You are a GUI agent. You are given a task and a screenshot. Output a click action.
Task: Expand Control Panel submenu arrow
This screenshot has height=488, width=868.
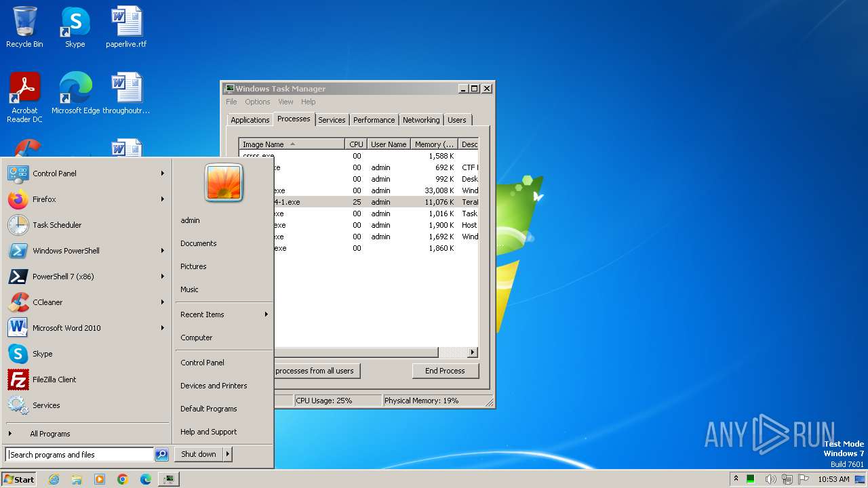163,174
